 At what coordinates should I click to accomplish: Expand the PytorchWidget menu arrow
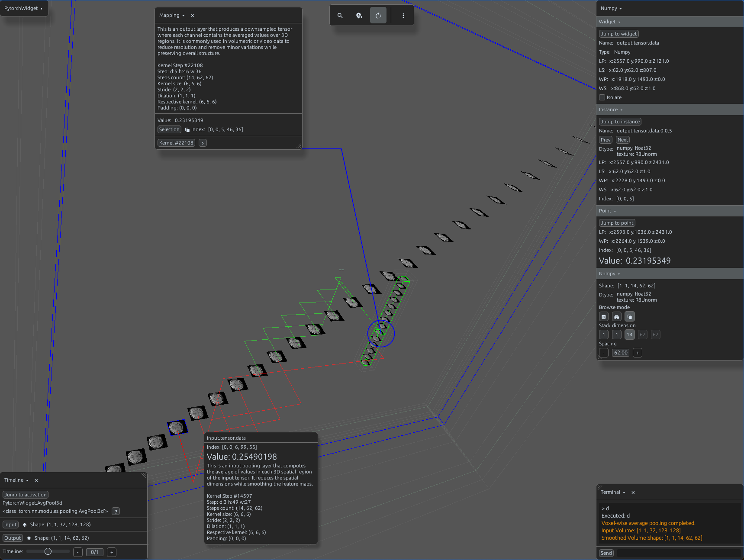[42, 9]
